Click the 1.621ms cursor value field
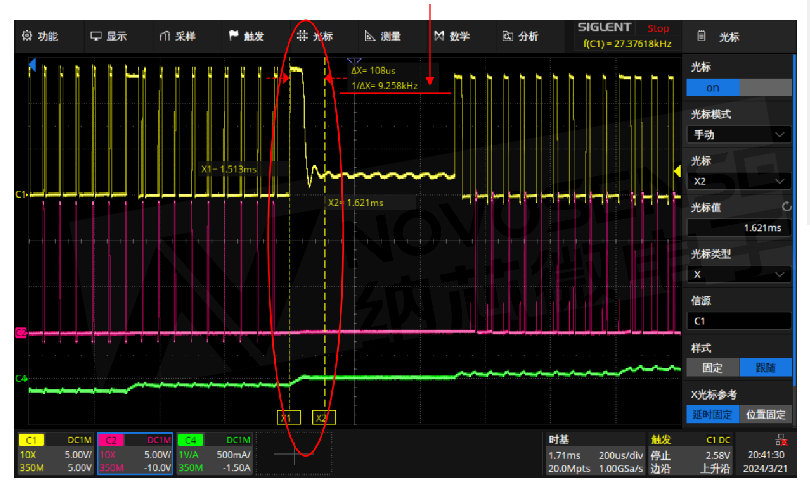This screenshot has height=484, width=810. click(739, 227)
